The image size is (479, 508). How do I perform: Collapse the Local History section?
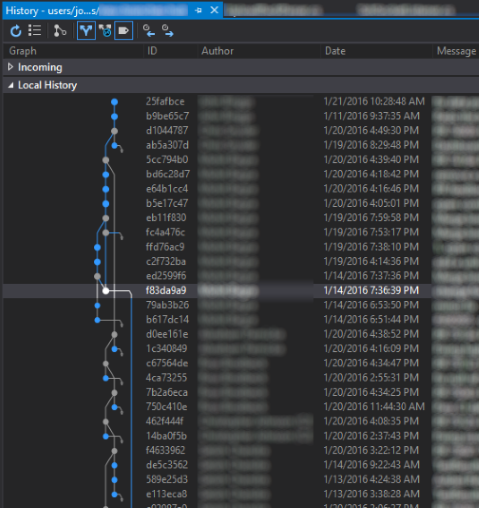pyautogui.click(x=11, y=85)
